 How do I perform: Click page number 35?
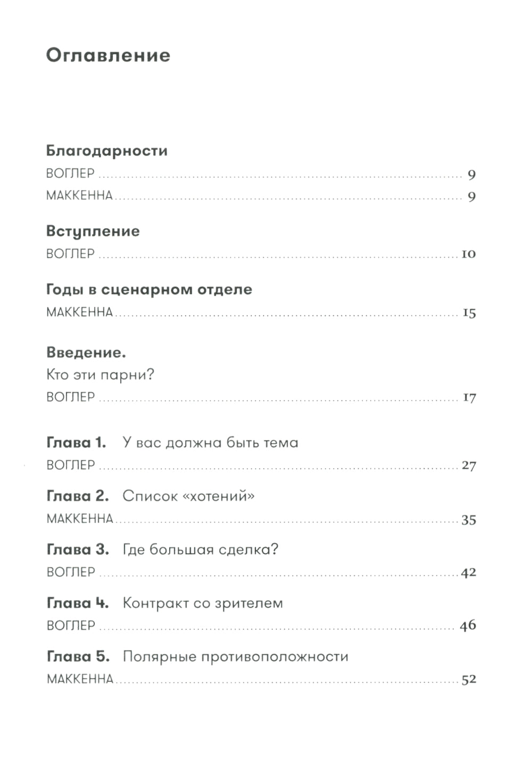[x=469, y=520]
